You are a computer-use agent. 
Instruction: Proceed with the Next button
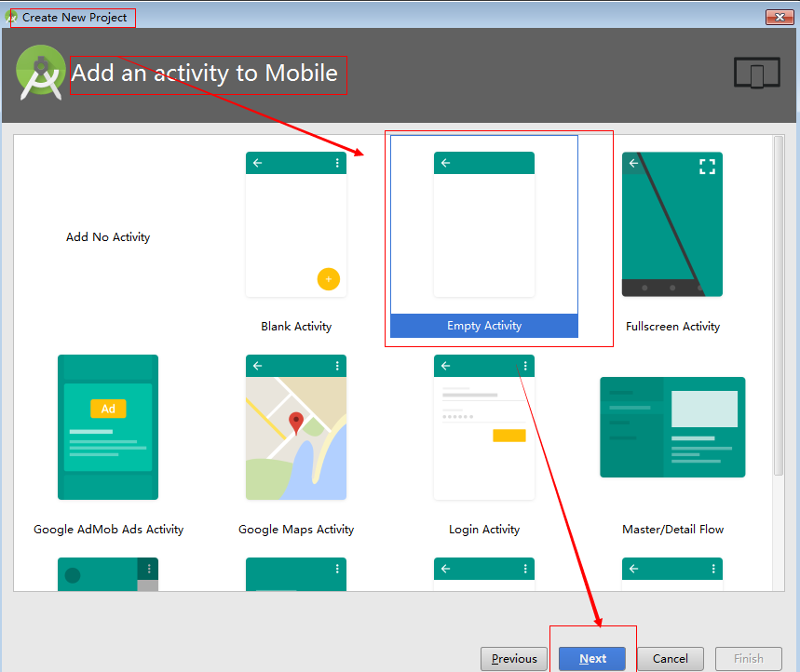tap(592, 659)
